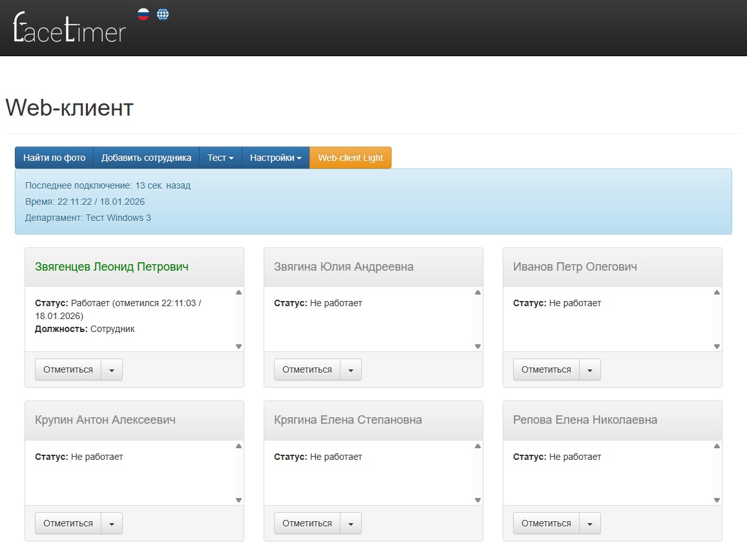This screenshot has height=560, width=747.
Task: Click the globe language icon
Action: 163,14
